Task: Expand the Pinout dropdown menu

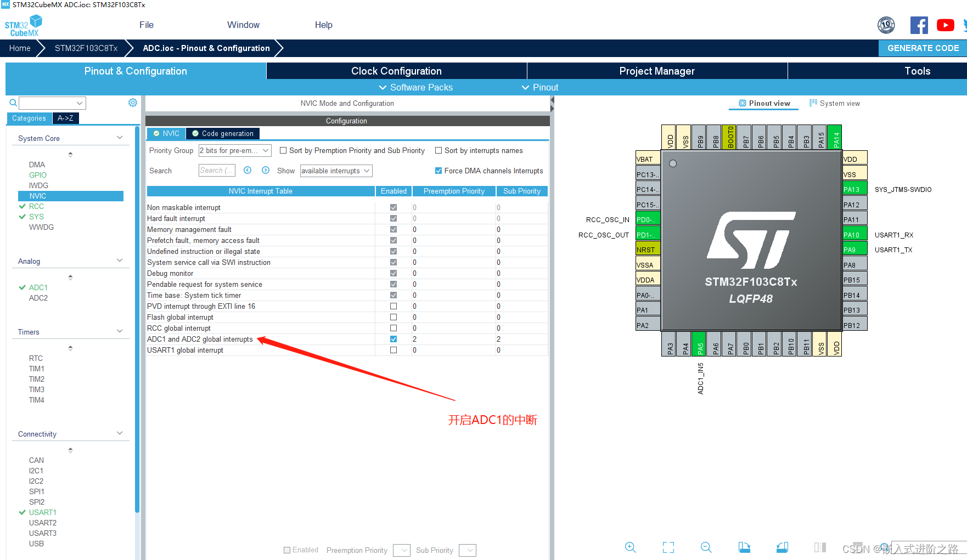Action: [540, 87]
